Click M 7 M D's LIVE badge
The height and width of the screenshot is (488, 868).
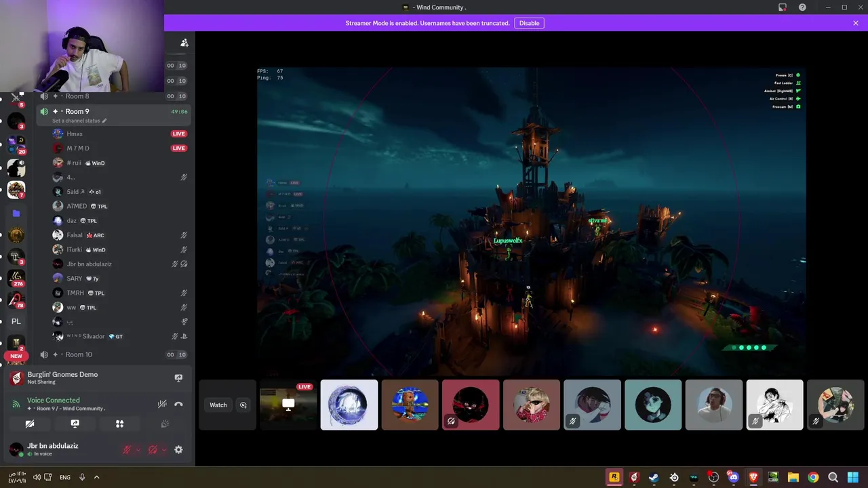[178, 148]
